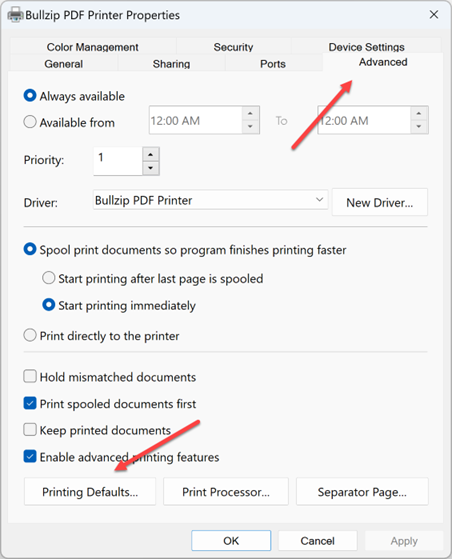
Task: Expand the Driver dropdown list
Action: pos(319,200)
